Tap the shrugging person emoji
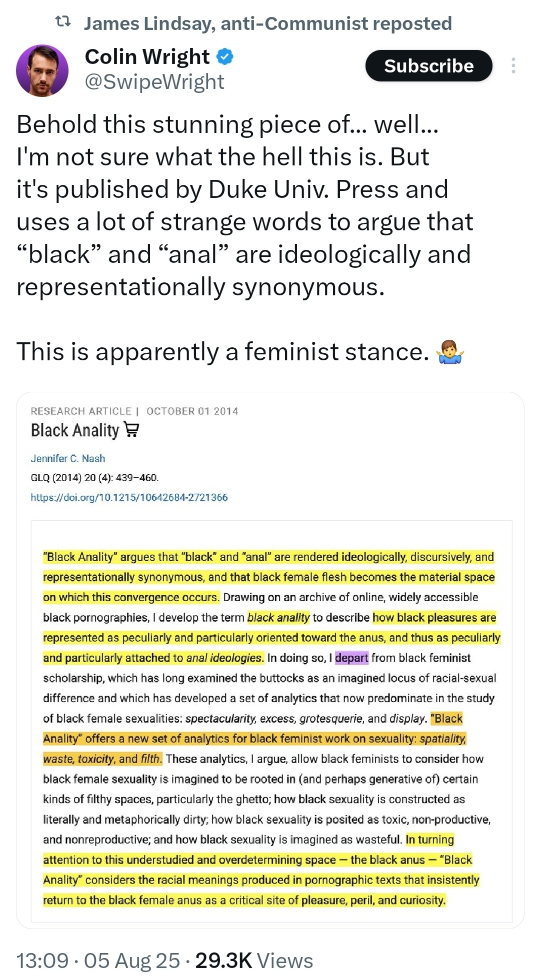This screenshot has width=540, height=980. click(x=450, y=352)
